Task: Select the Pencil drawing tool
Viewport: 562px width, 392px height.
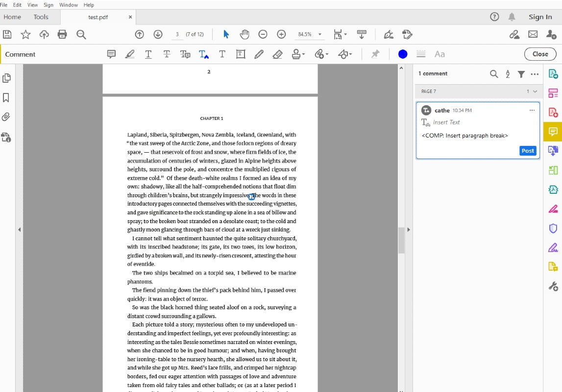Action: (x=259, y=54)
